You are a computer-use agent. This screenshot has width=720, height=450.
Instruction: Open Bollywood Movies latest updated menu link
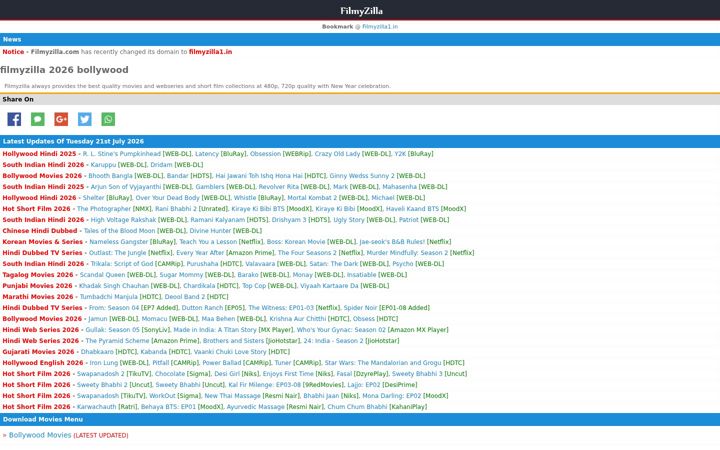[x=40, y=435]
